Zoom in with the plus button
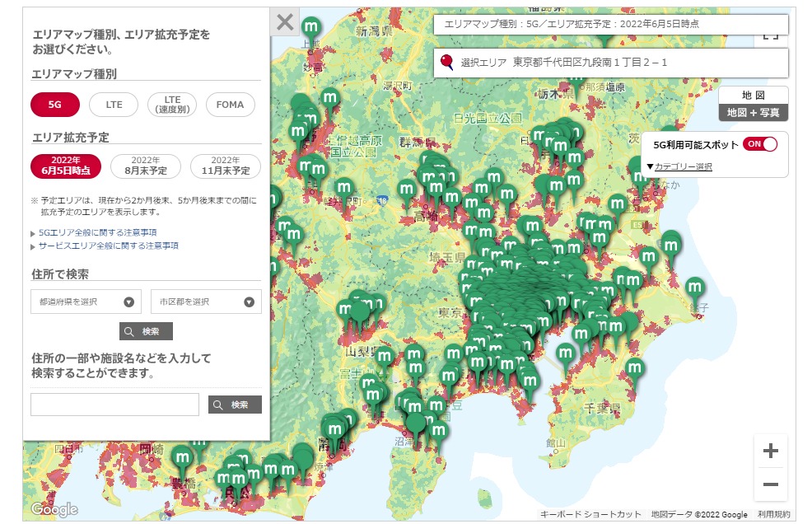The height and width of the screenshot is (524, 812). (x=770, y=451)
